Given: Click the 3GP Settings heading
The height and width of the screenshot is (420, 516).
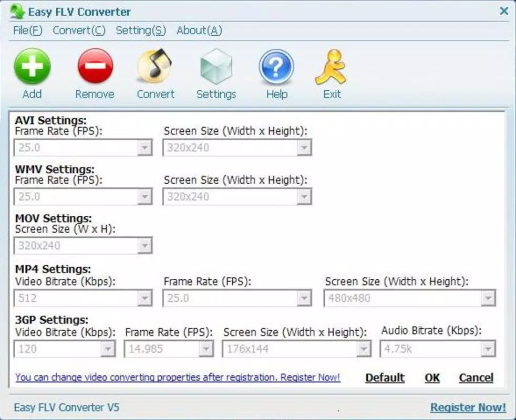Looking at the screenshot, I should click(x=51, y=320).
